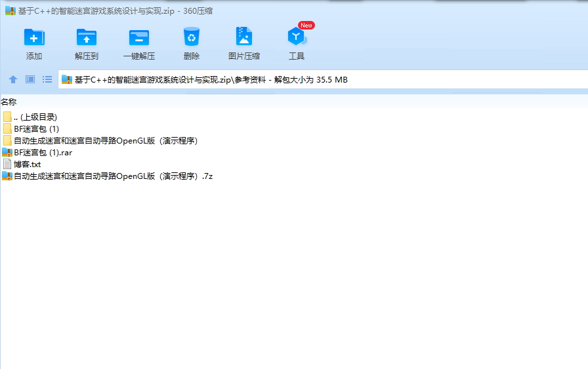Select the 博客.txt file name
This screenshot has height=369, width=588.
[x=28, y=164]
